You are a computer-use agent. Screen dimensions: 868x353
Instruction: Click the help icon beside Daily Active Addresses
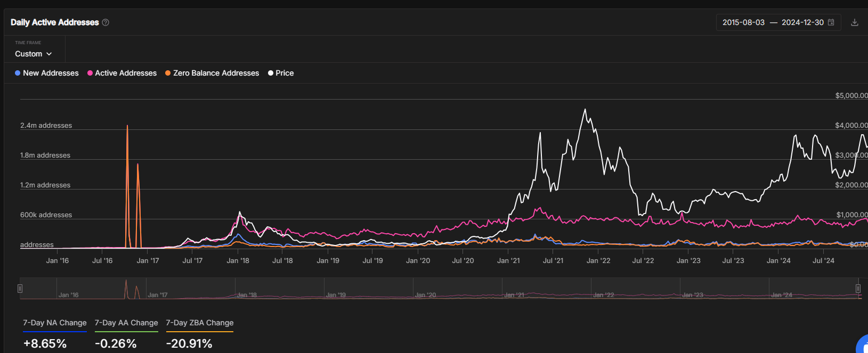tap(106, 22)
